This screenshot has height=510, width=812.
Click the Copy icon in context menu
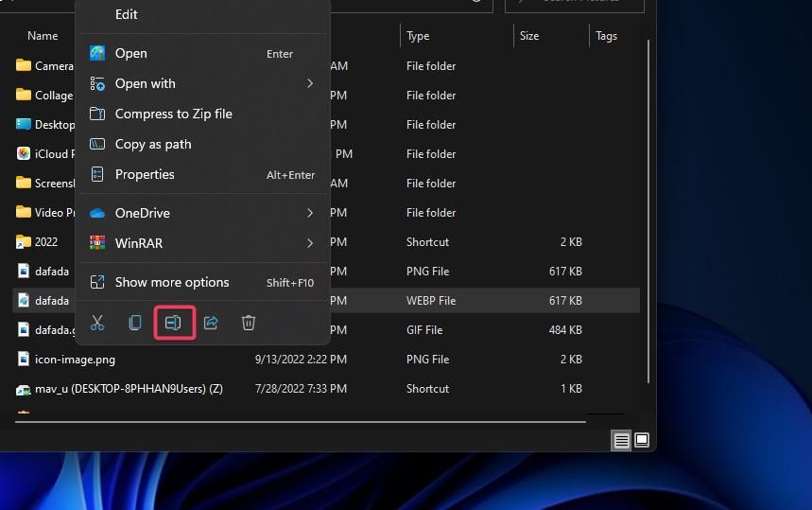click(134, 323)
